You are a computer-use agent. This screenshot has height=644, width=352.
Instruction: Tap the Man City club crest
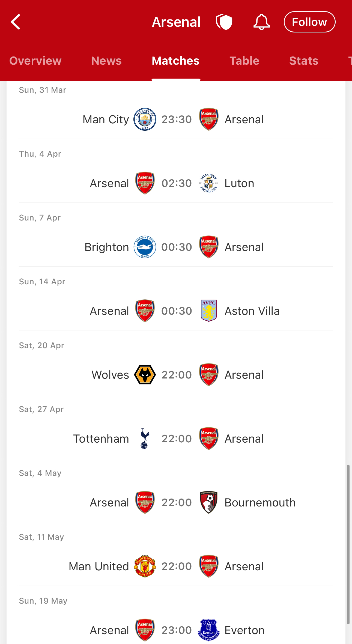click(x=145, y=119)
